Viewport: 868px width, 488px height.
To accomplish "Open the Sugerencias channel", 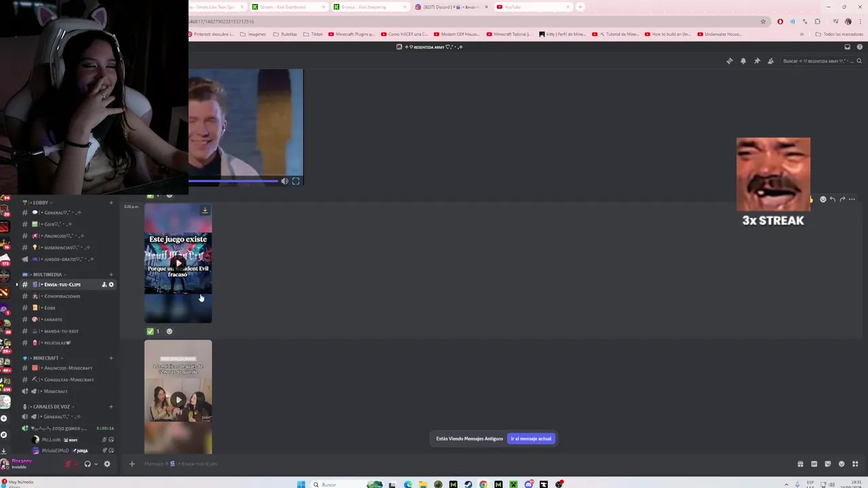I will tap(66, 247).
